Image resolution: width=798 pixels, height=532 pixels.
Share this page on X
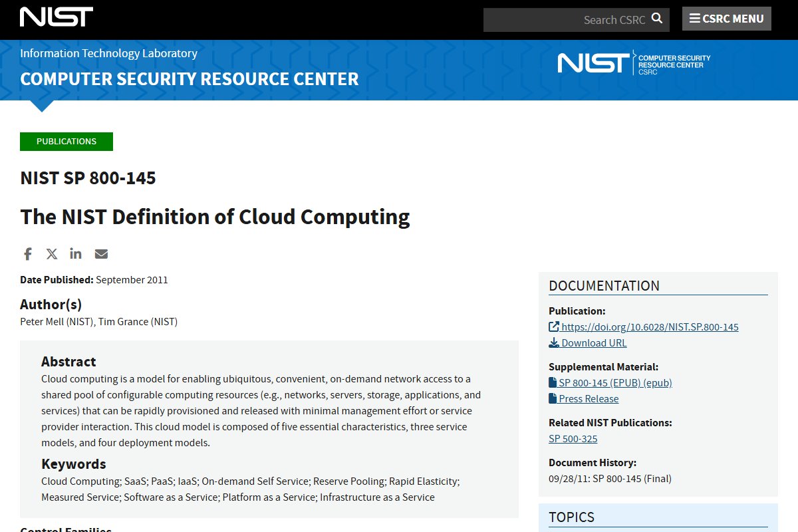(x=52, y=254)
